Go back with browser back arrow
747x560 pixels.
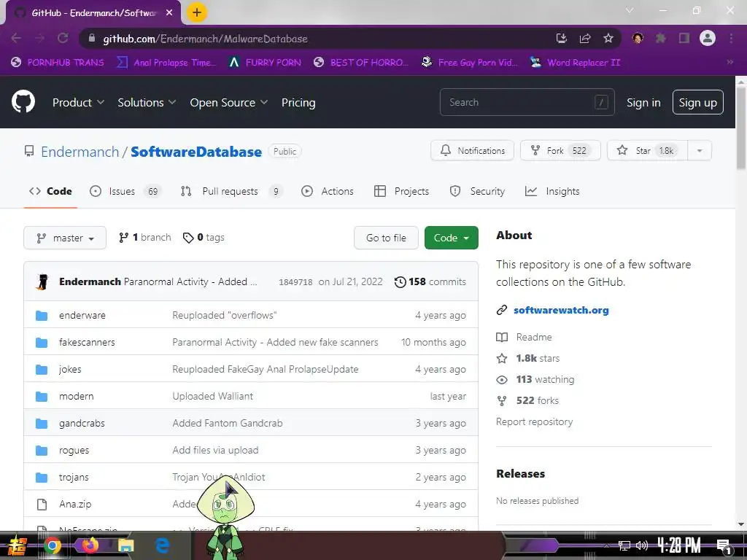click(x=16, y=38)
